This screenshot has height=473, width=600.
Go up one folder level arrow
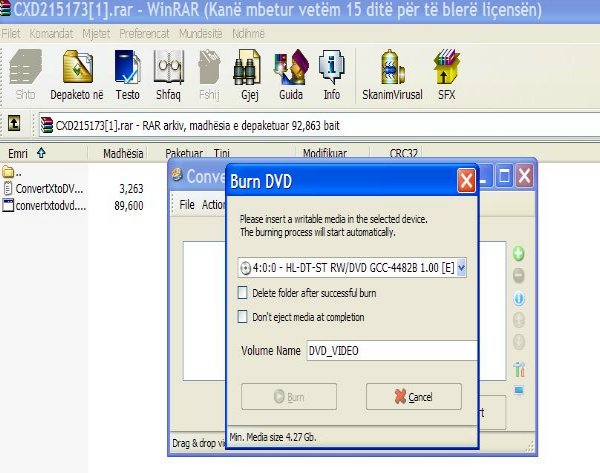tap(14, 124)
